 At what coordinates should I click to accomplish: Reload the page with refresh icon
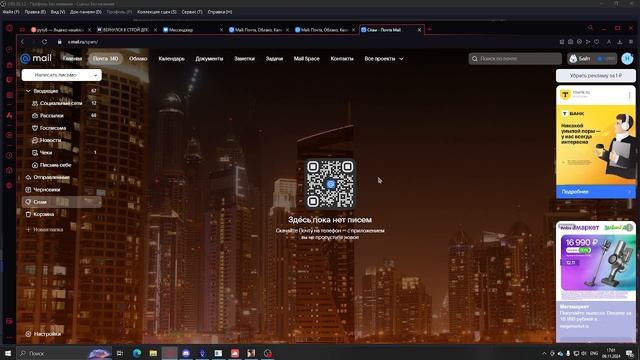44,42
